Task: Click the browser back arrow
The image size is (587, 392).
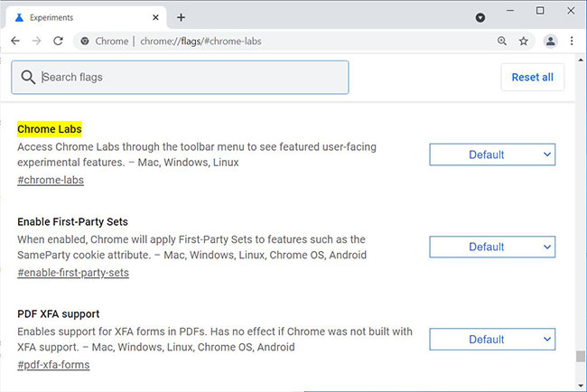Action: coord(15,41)
